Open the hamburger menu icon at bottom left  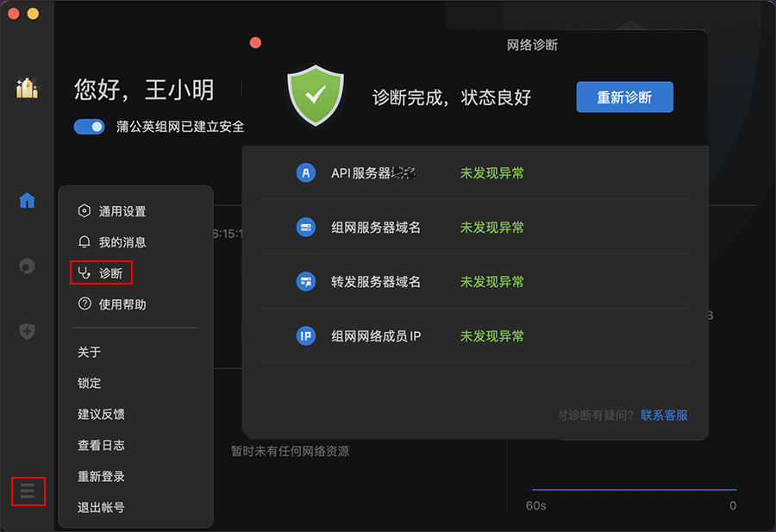pos(28,491)
